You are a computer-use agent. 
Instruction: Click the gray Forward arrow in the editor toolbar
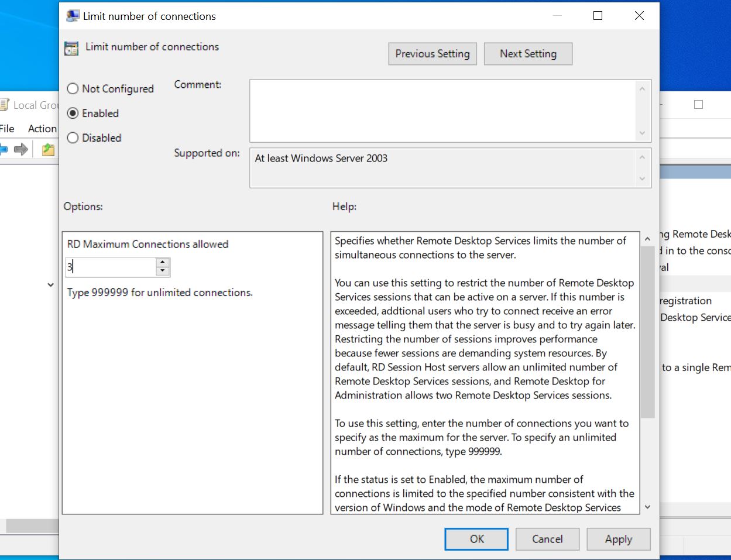pyautogui.click(x=21, y=150)
